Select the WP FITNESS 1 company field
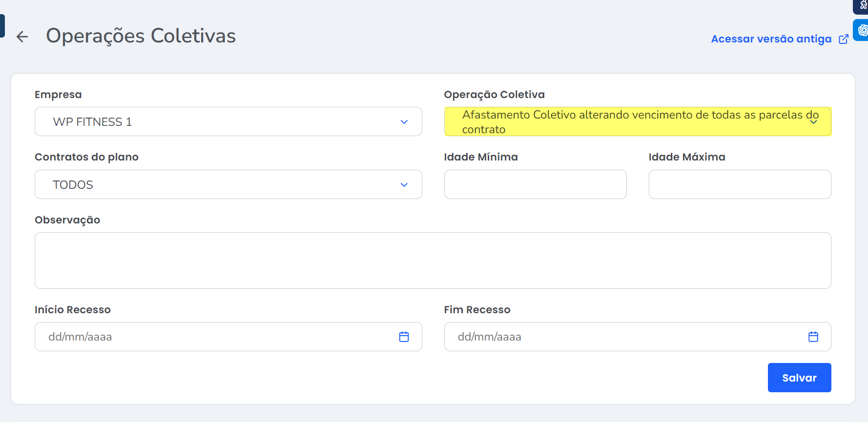Image resolution: width=868 pixels, height=422 pixels. click(x=93, y=122)
